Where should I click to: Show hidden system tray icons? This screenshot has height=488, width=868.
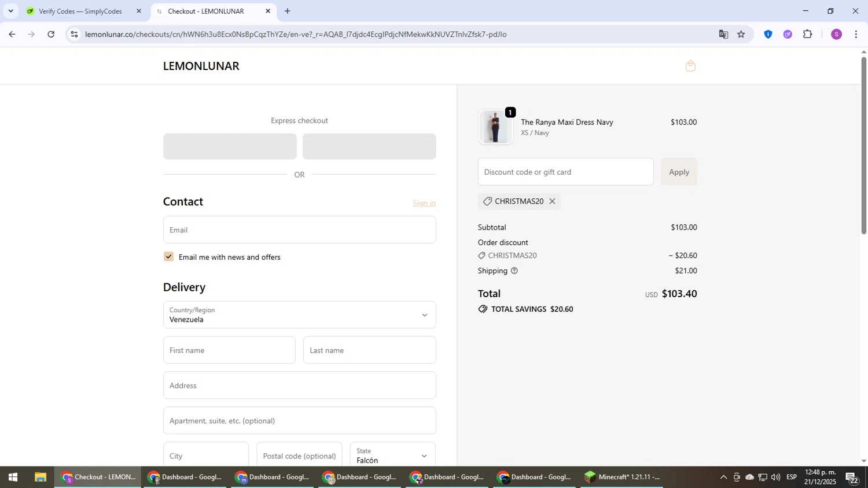pyautogui.click(x=723, y=477)
